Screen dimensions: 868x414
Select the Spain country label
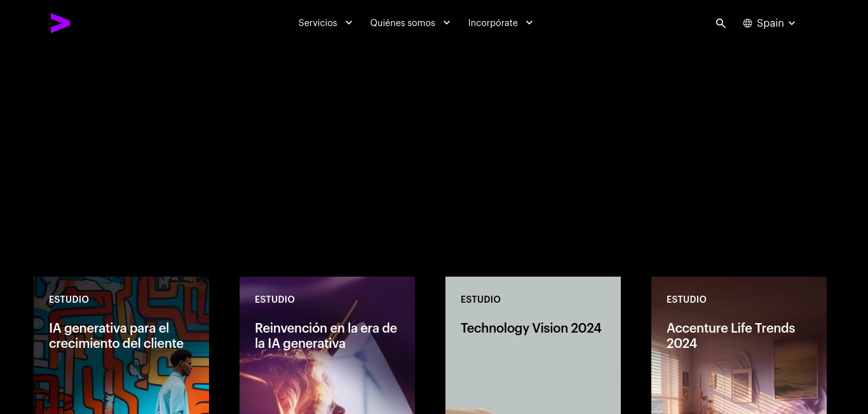point(770,23)
